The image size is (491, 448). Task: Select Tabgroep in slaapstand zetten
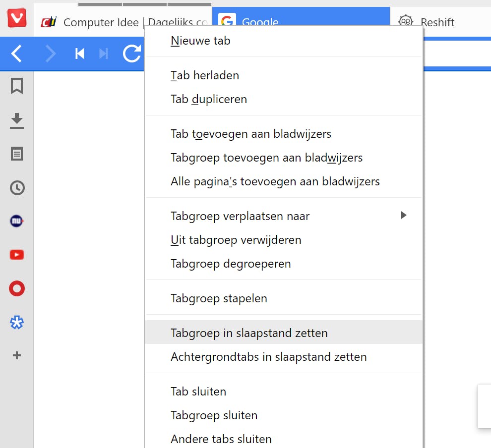(x=248, y=333)
